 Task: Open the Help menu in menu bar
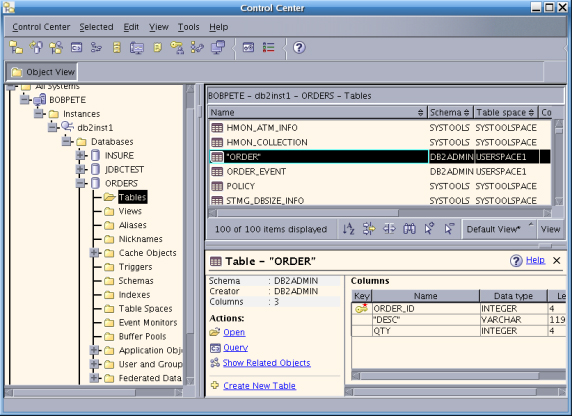point(219,27)
